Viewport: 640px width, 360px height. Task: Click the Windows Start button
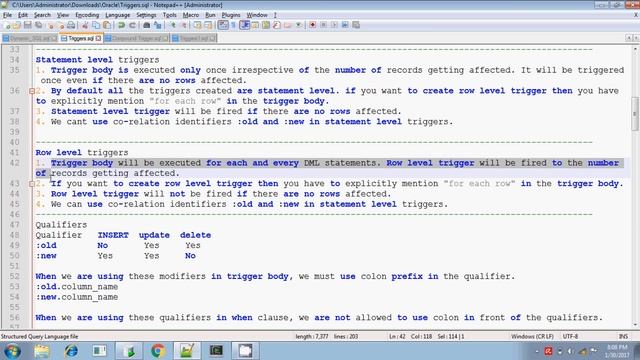coord(12,351)
